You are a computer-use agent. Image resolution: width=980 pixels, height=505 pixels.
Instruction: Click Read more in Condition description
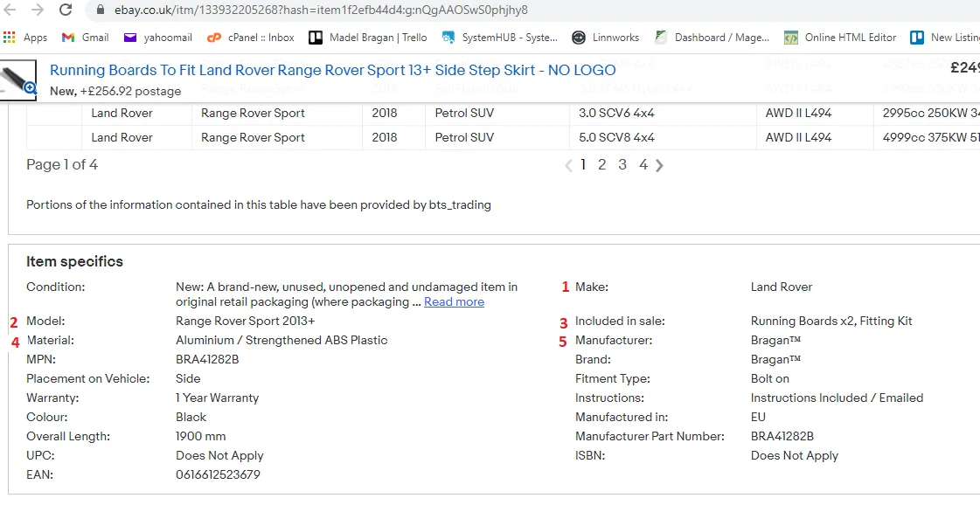(454, 302)
